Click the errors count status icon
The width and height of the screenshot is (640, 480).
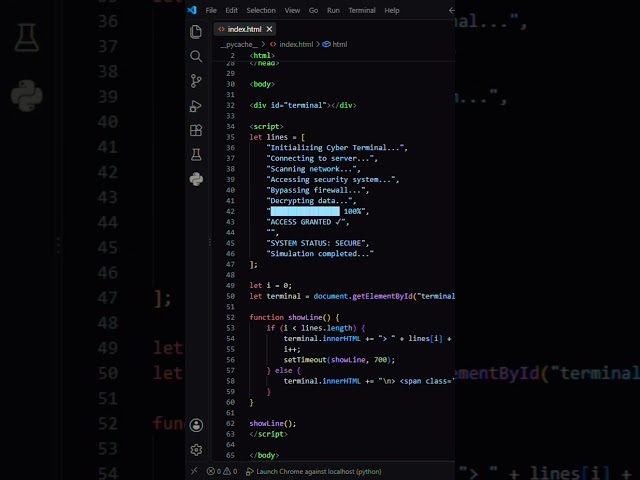pos(213,471)
